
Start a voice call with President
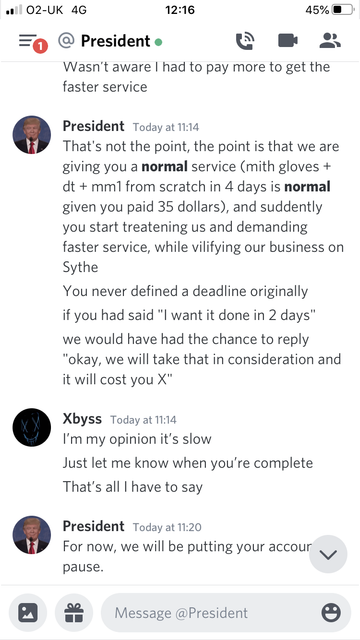coord(245,41)
